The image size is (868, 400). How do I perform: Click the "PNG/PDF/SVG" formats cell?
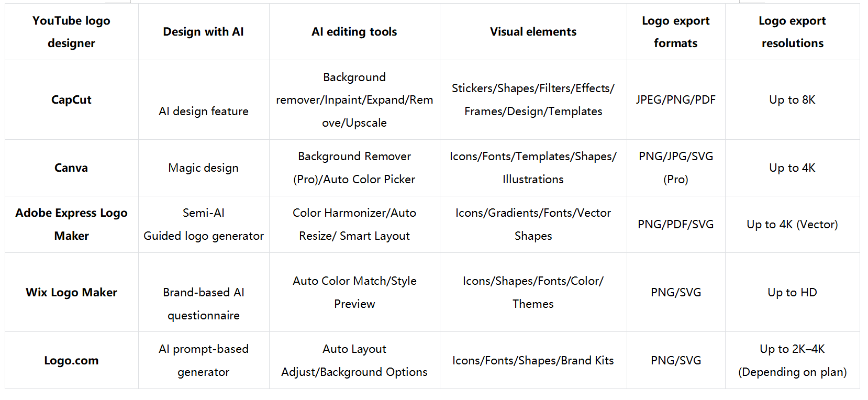click(x=675, y=225)
